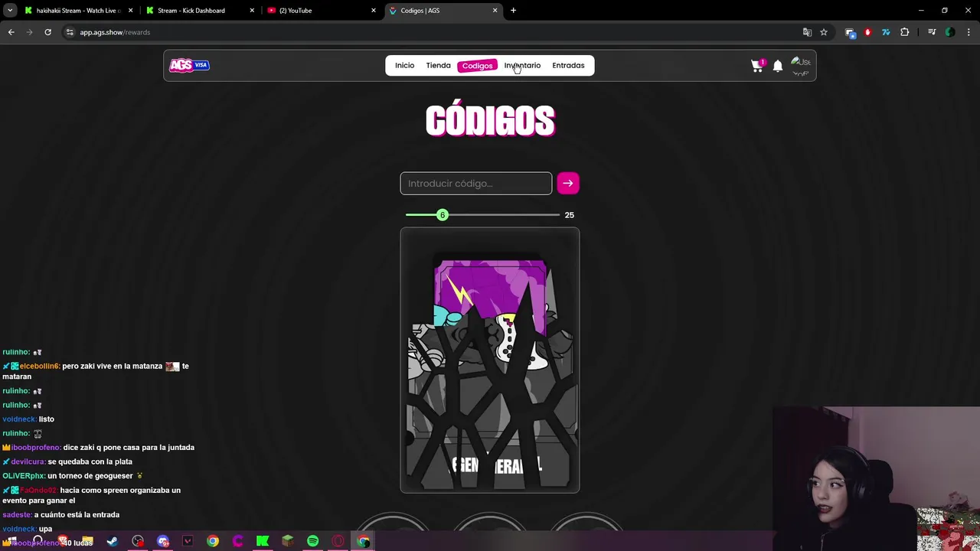Open the Extensions puzzle menu

point(904,32)
